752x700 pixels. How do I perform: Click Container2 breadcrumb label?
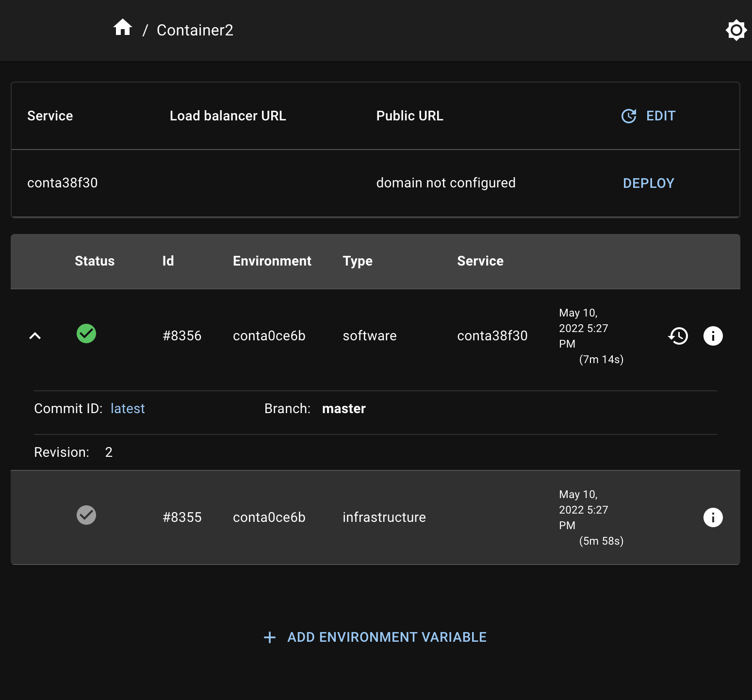tap(195, 30)
